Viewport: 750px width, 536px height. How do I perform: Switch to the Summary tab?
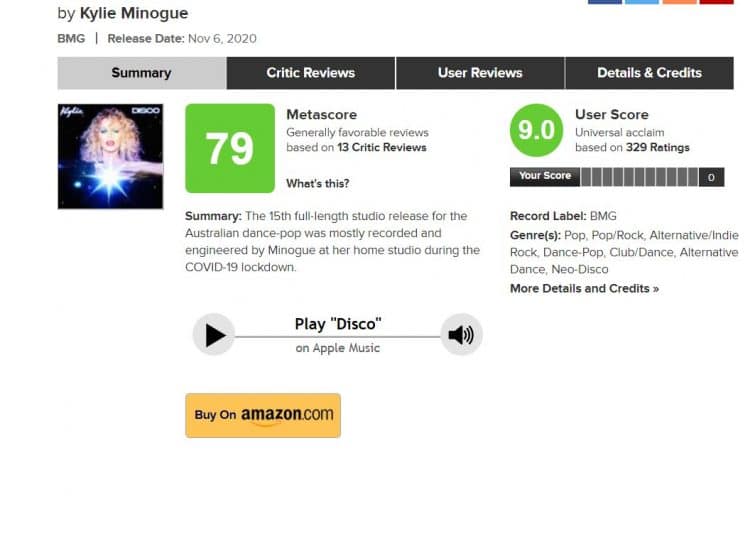[142, 73]
